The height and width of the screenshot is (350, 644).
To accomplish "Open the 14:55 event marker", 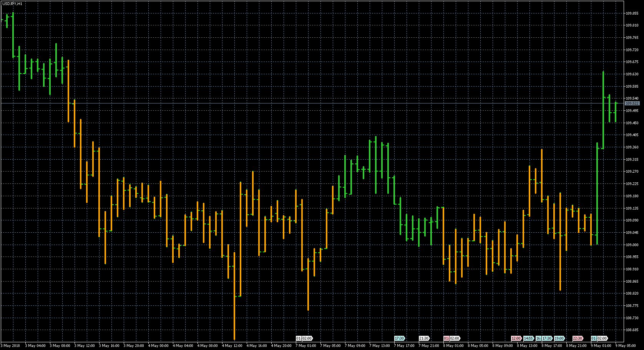I will [x=529, y=338].
